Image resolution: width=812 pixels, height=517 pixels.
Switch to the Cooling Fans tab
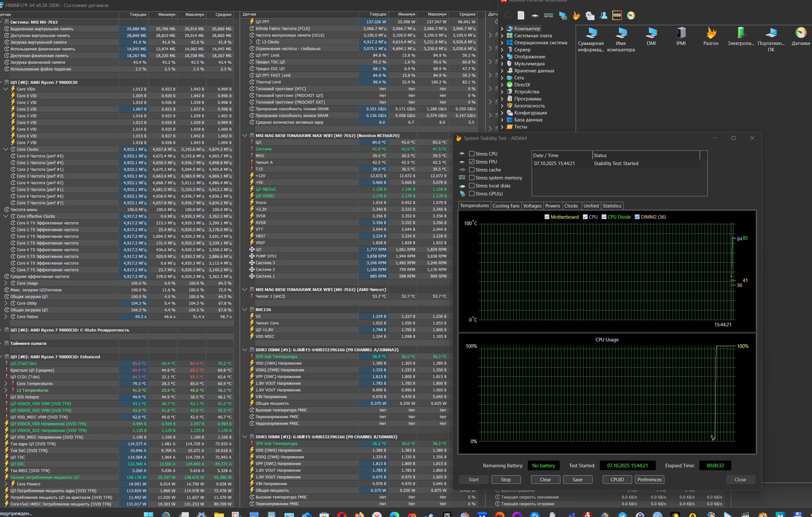(506, 206)
